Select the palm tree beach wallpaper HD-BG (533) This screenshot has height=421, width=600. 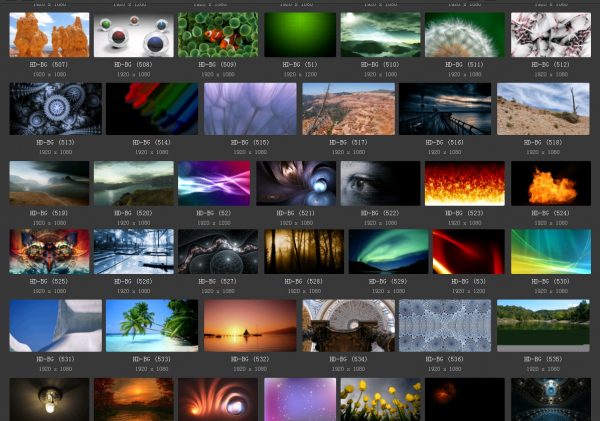[152, 326]
